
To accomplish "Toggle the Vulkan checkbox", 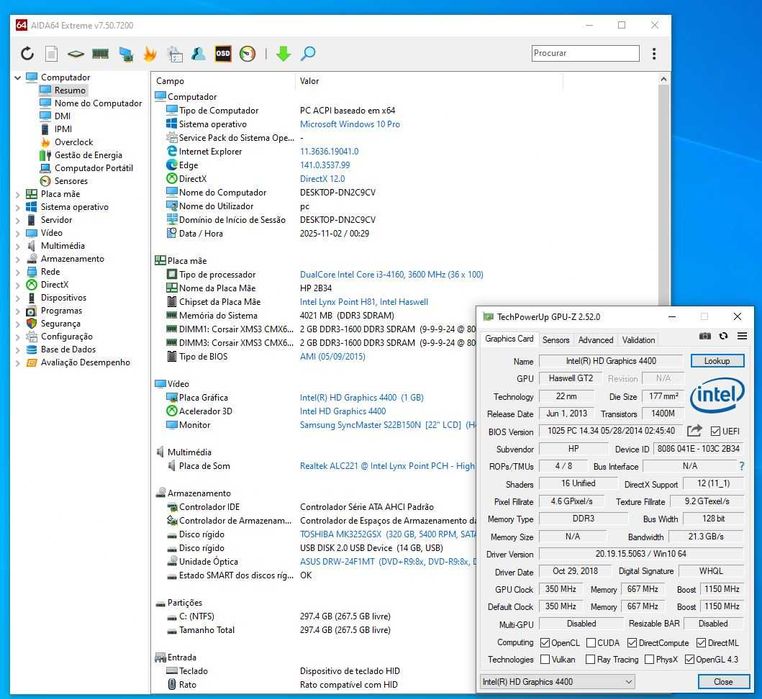I will tap(545, 660).
